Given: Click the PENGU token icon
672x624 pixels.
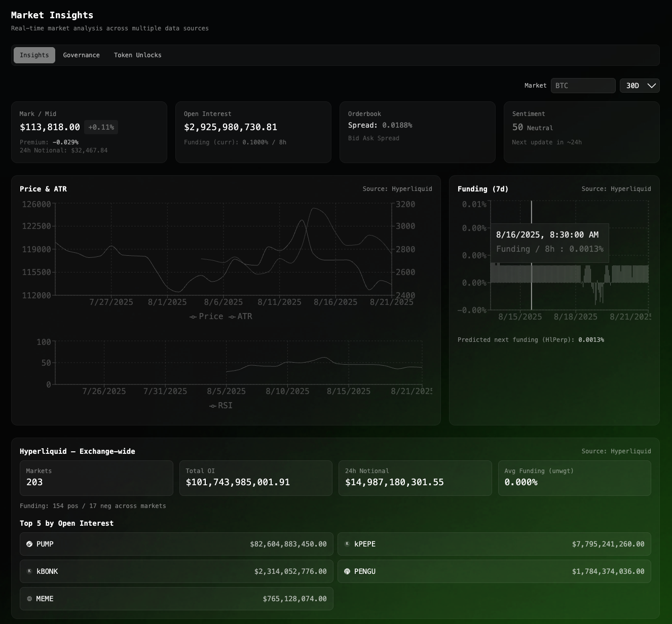Looking at the screenshot, I should [347, 571].
